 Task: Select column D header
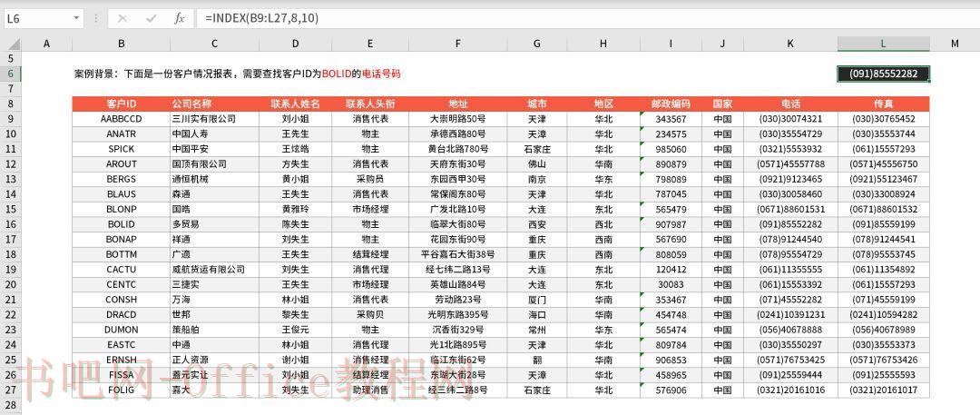[x=295, y=44]
